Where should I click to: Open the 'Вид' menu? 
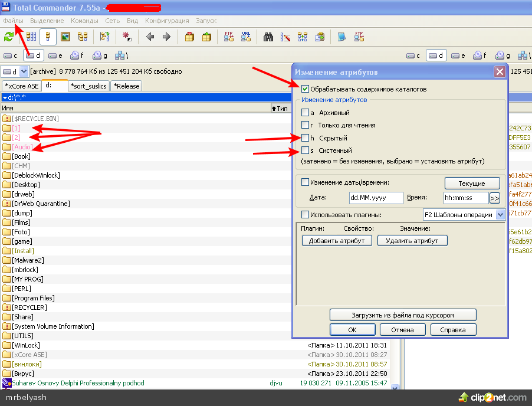[x=132, y=21]
